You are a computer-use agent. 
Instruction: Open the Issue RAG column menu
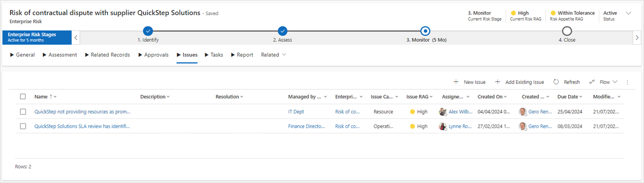click(x=420, y=97)
